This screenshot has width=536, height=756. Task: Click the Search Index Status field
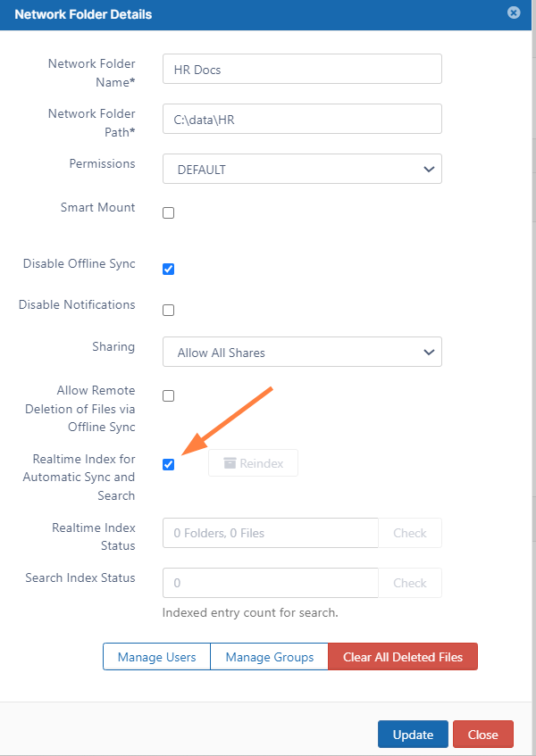pos(271,583)
